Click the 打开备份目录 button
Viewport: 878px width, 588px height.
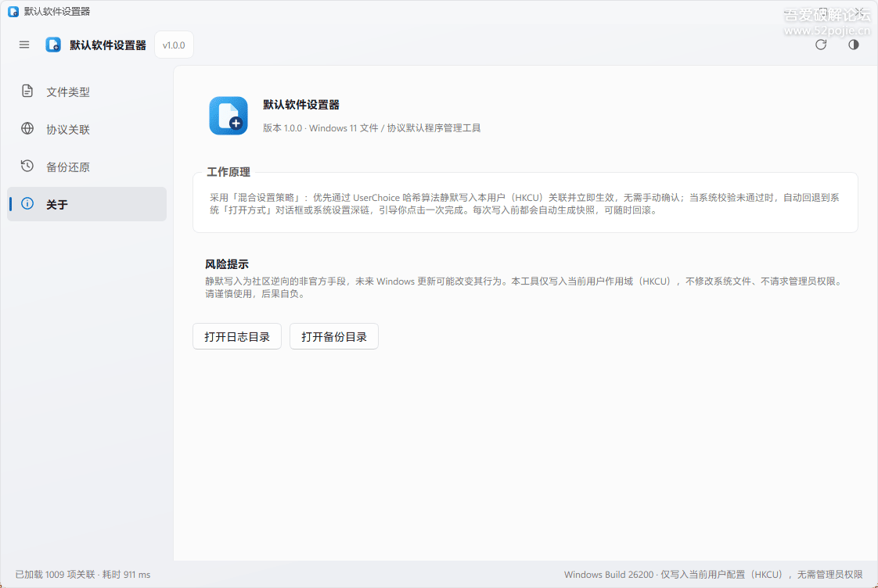pyautogui.click(x=333, y=336)
